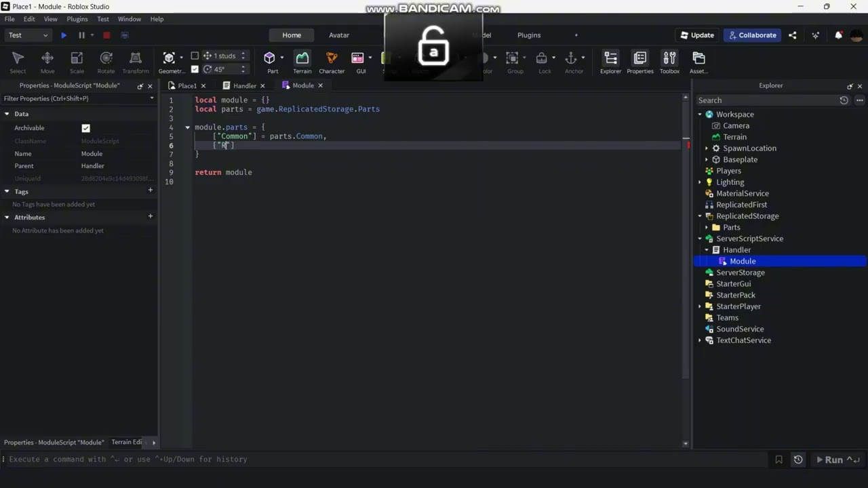Open the Asset Manager
This screenshot has width=868, height=488.
698,62
